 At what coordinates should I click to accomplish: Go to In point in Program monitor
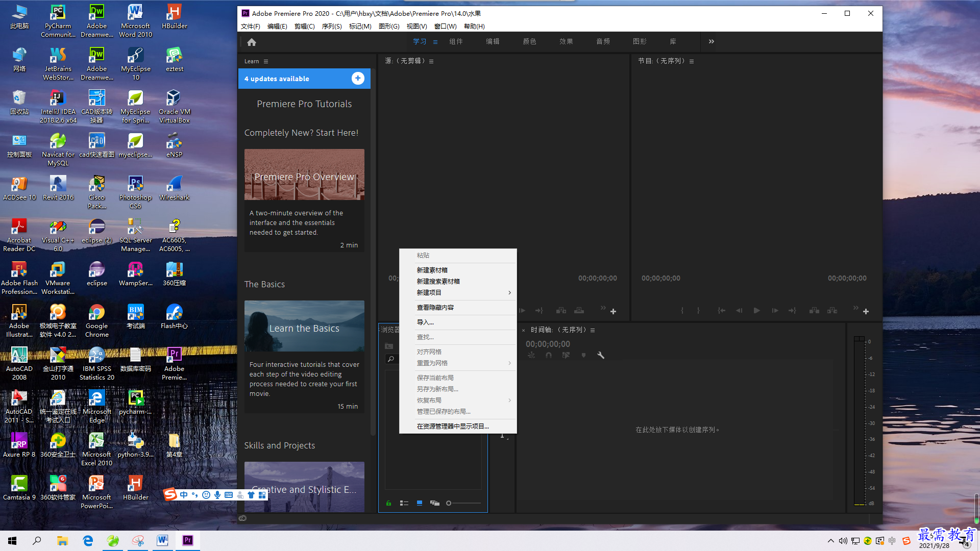point(721,311)
